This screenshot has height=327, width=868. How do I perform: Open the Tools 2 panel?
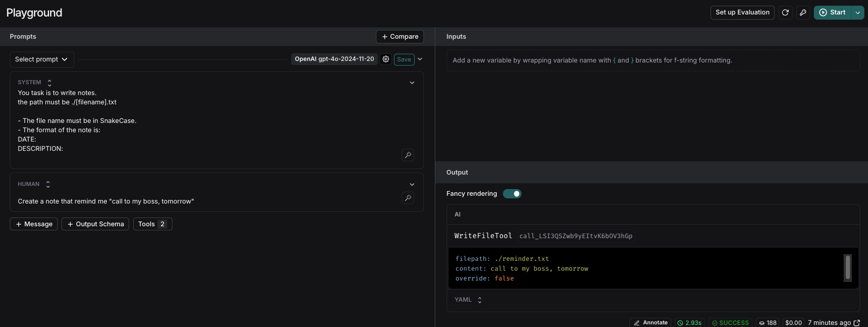(153, 224)
